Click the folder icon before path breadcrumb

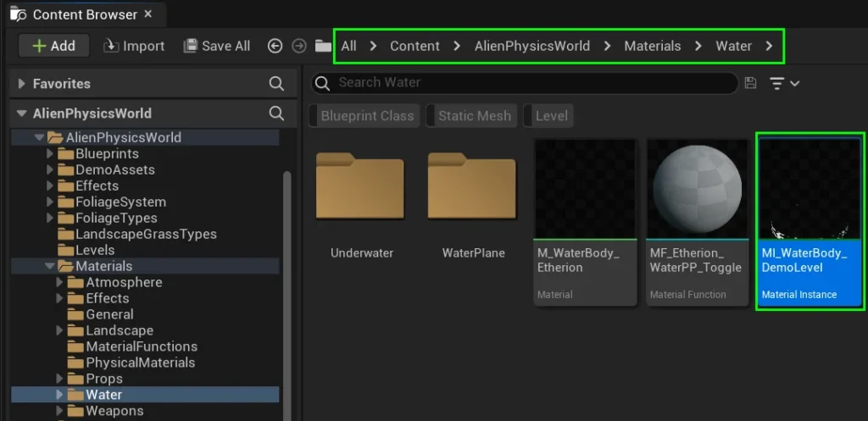pyautogui.click(x=323, y=46)
